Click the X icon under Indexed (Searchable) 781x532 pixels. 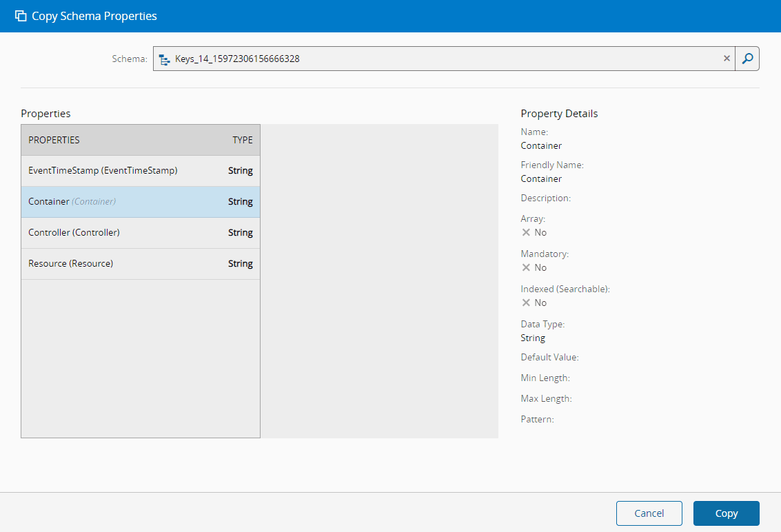coord(526,303)
